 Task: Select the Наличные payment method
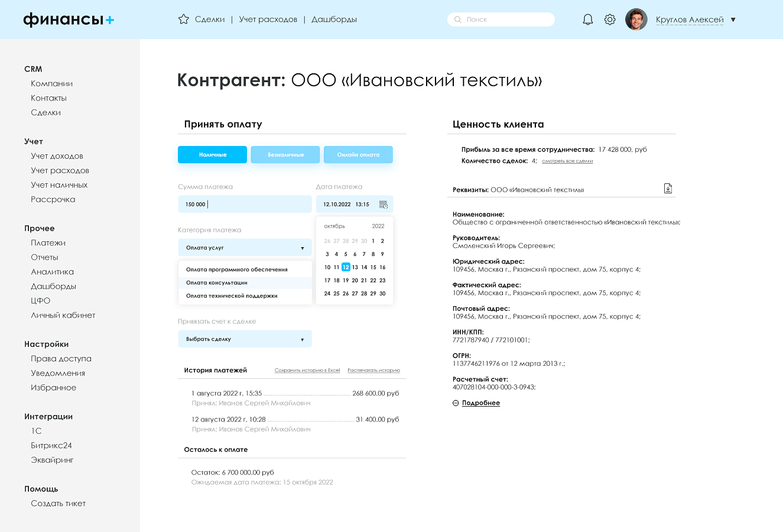point(212,154)
